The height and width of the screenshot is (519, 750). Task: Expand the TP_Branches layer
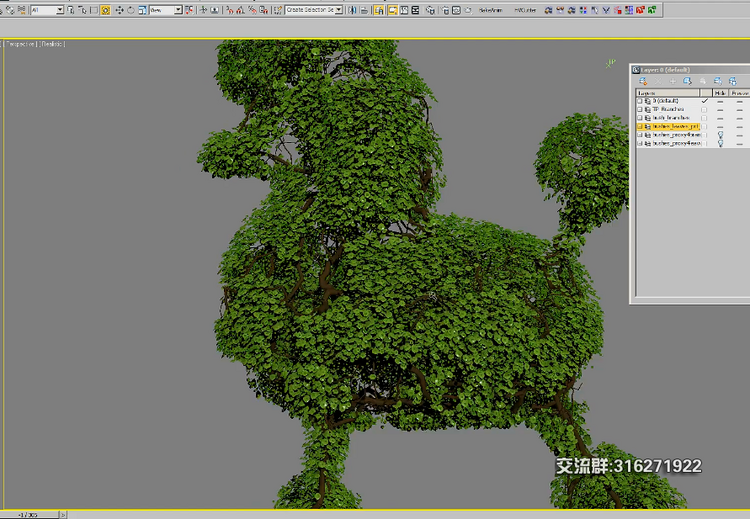(640, 110)
